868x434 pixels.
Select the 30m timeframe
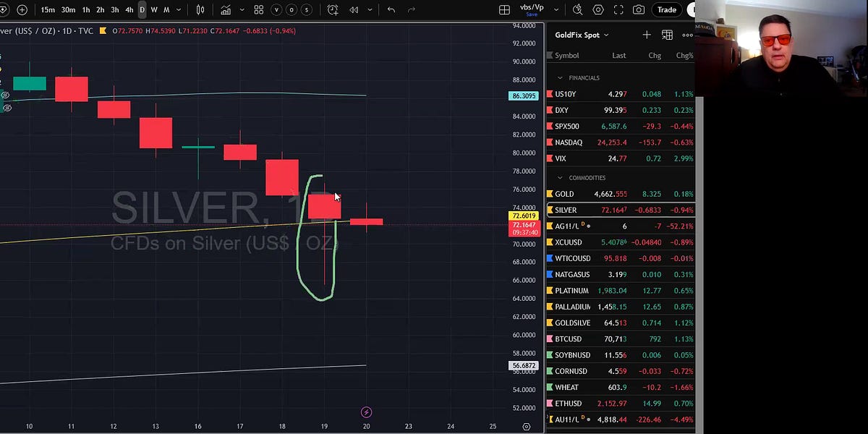(69, 10)
